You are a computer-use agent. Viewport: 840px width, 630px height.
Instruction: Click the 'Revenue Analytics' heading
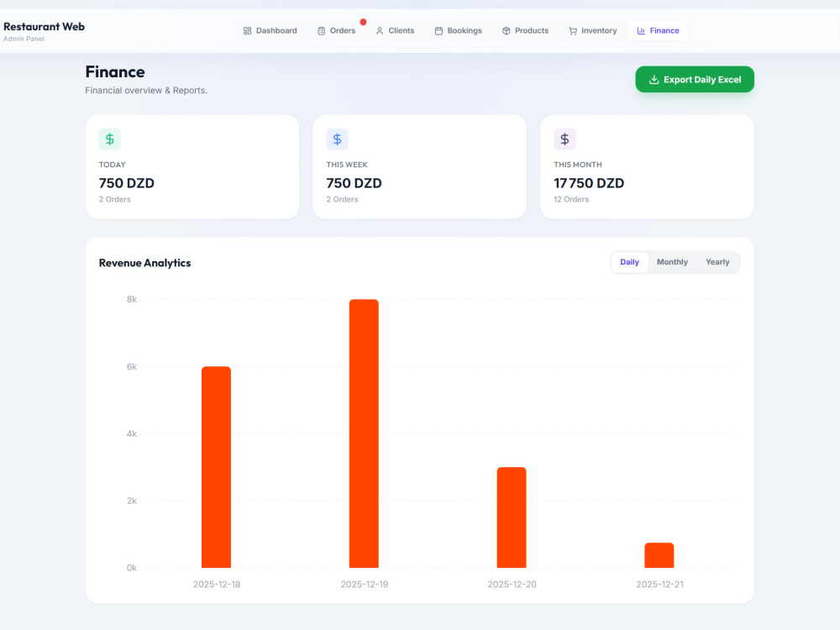coord(144,263)
